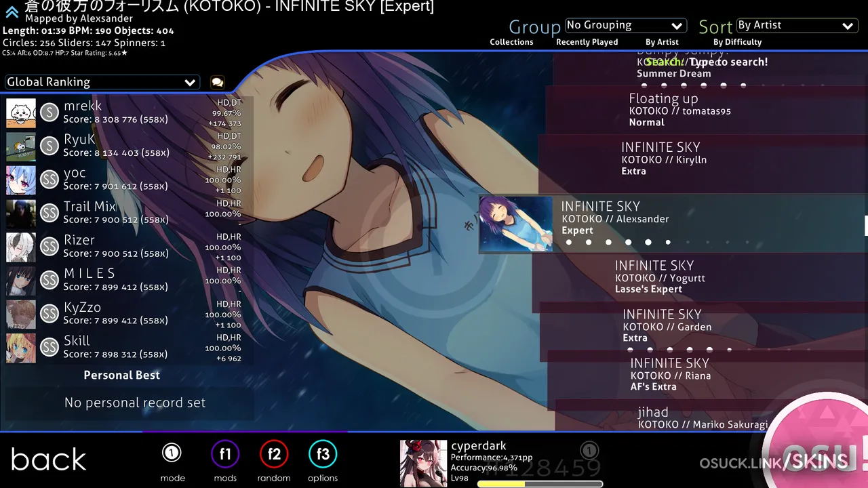Click Trail Mix's SS rank badge
The width and height of the screenshot is (868, 488).
[x=50, y=213]
